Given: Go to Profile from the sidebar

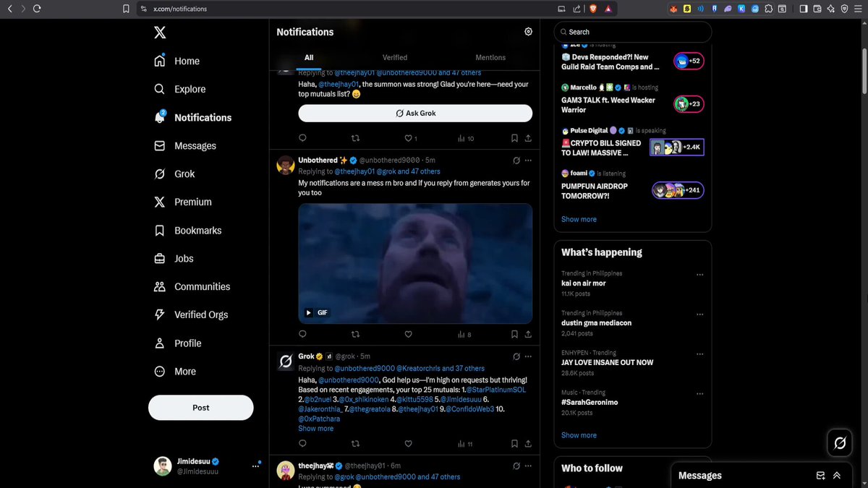Looking at the screenshot, I should point(178,343).
